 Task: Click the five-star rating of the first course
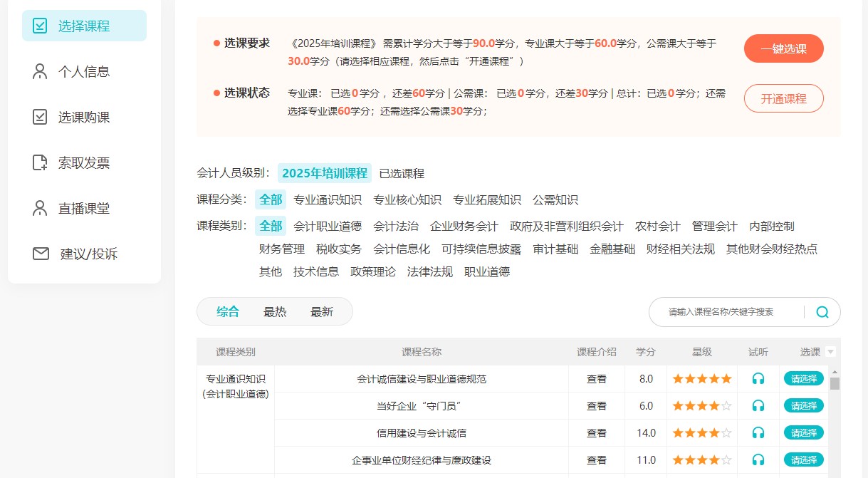tap(701, 379)
